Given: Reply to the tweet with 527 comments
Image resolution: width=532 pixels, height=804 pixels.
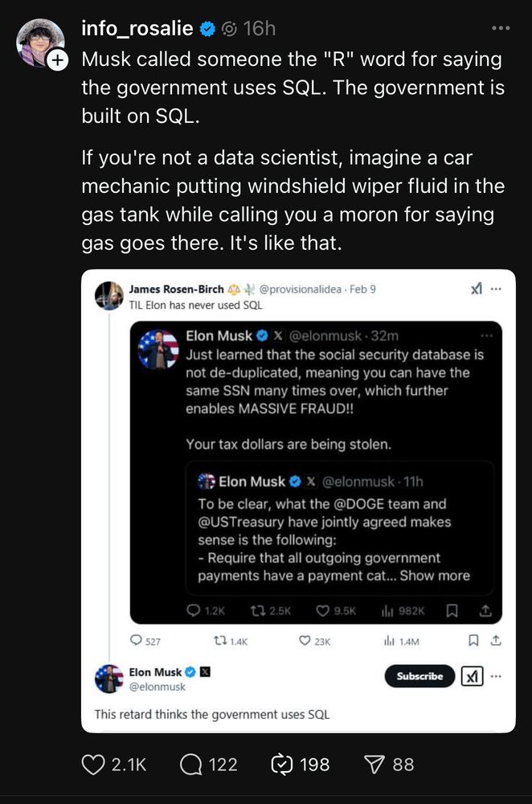Looking at the screenshot, I should point(136,641).
